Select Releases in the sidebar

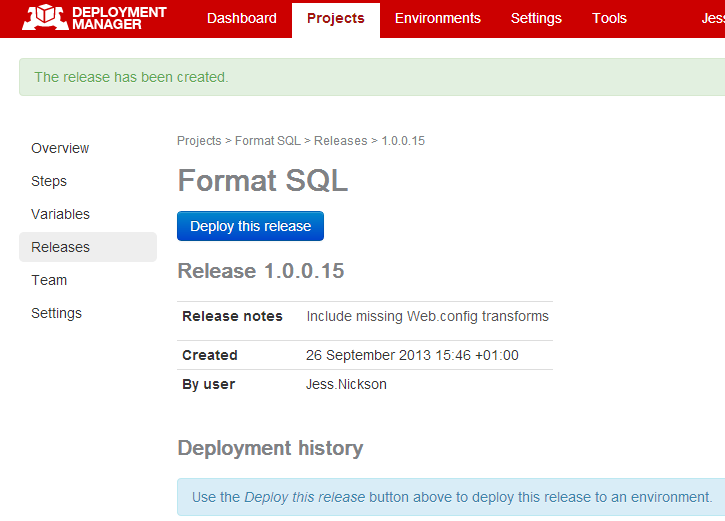[60, 247]
